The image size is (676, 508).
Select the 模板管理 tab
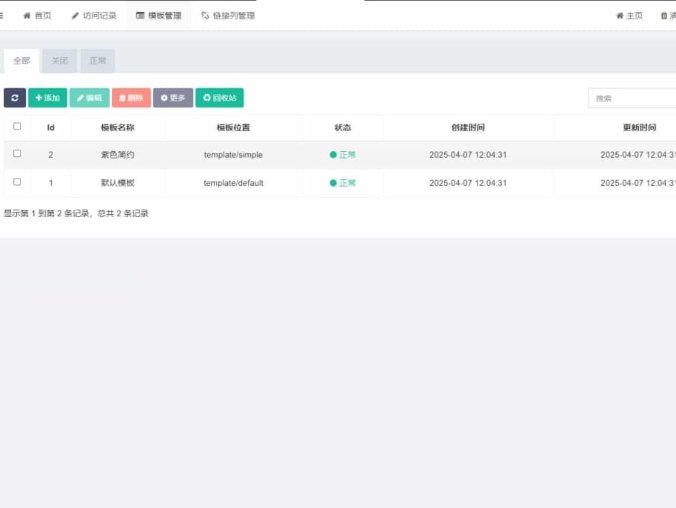click(159, 16)
